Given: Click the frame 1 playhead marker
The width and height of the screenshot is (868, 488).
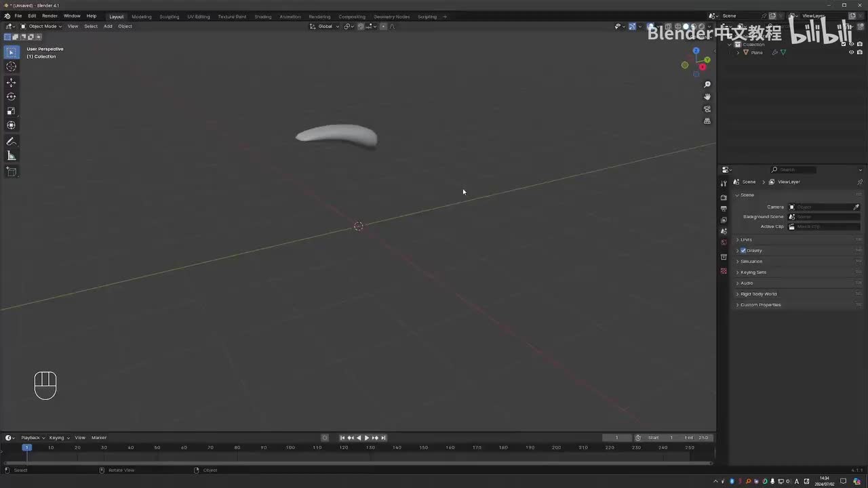Looking at the screenshot, I should click(26, 447).
